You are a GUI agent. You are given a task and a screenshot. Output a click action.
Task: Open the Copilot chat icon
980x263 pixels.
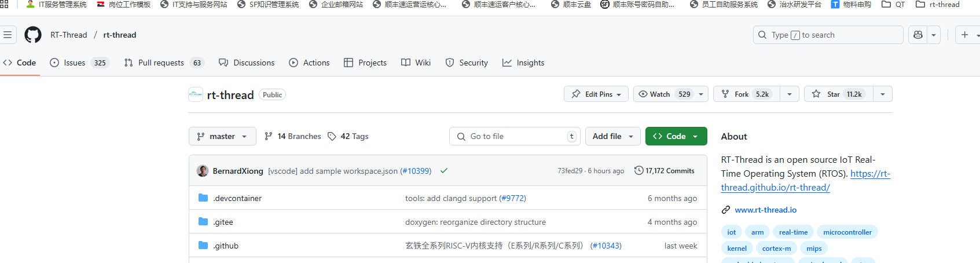[917, 35]
